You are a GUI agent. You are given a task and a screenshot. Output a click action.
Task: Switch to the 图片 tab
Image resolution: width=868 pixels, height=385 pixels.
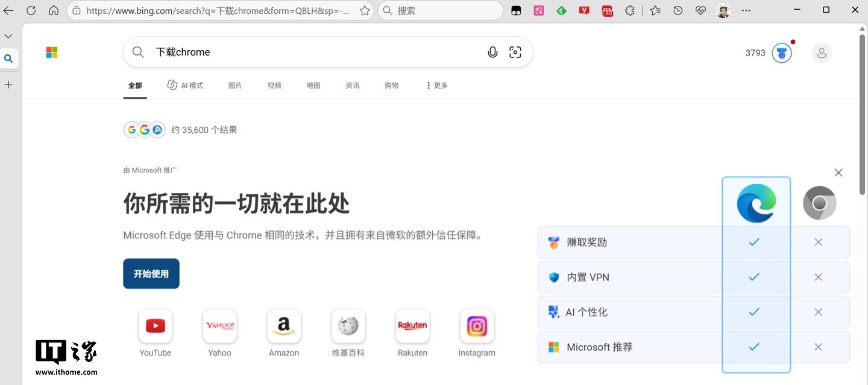tap(235, 86)
